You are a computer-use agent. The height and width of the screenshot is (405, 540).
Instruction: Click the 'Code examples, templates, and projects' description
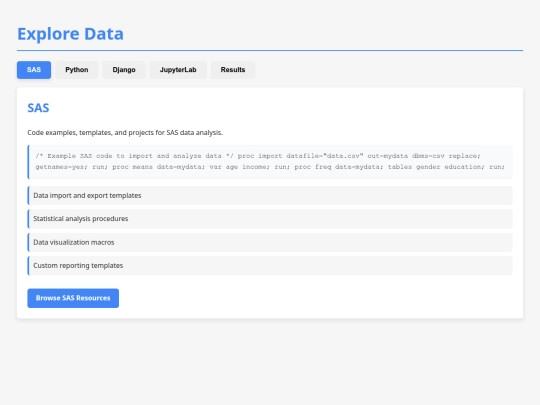coord(125,133)
